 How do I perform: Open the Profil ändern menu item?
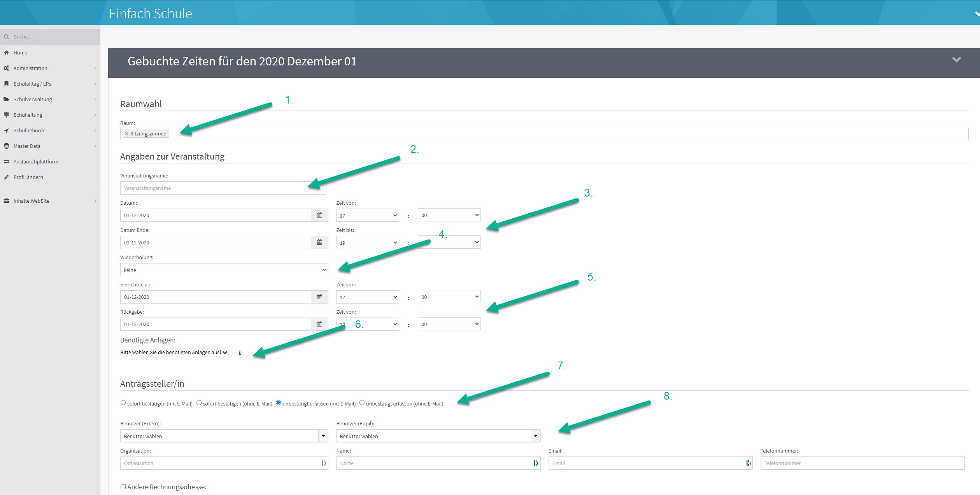[x=50, y=177]
